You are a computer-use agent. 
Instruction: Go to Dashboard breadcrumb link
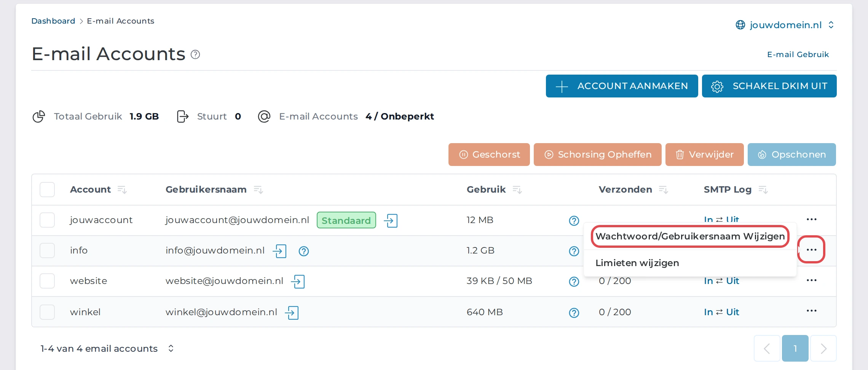click(53, 21)
